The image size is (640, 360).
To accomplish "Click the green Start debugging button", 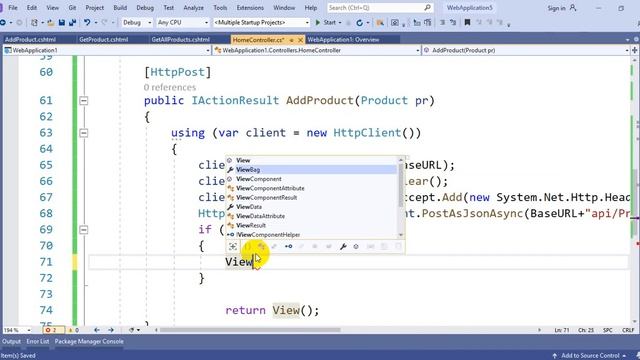I will pyautogui.click(x=318, y=23).
